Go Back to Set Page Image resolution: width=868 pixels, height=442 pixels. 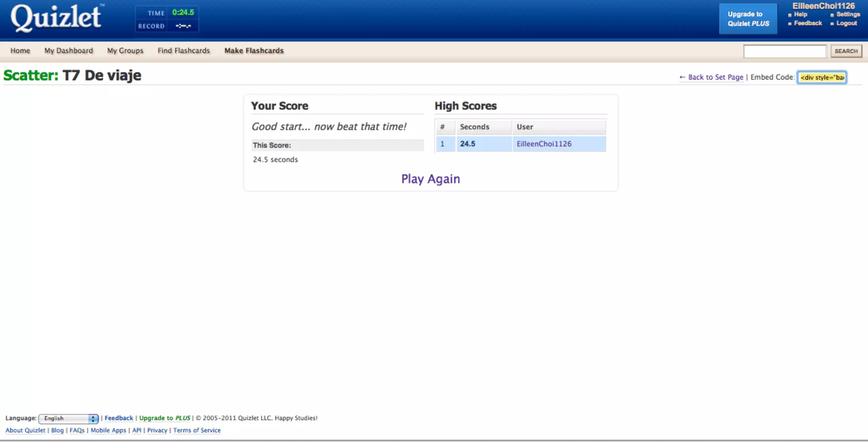711,77
